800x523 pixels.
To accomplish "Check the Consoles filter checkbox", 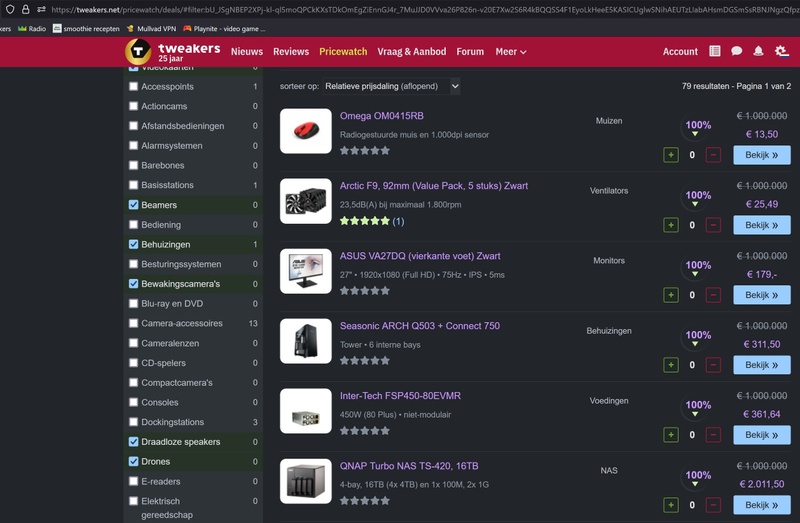I will [134, 402].
